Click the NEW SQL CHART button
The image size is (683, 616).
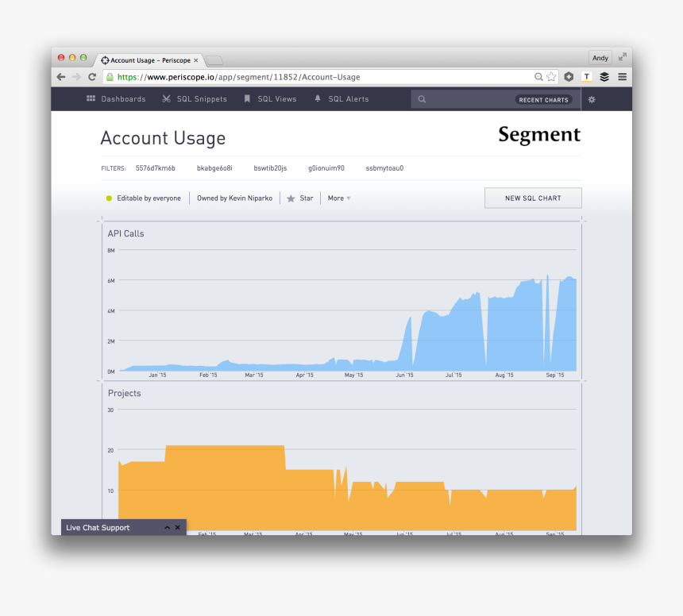pyautogui.click(x=533, y=198)
